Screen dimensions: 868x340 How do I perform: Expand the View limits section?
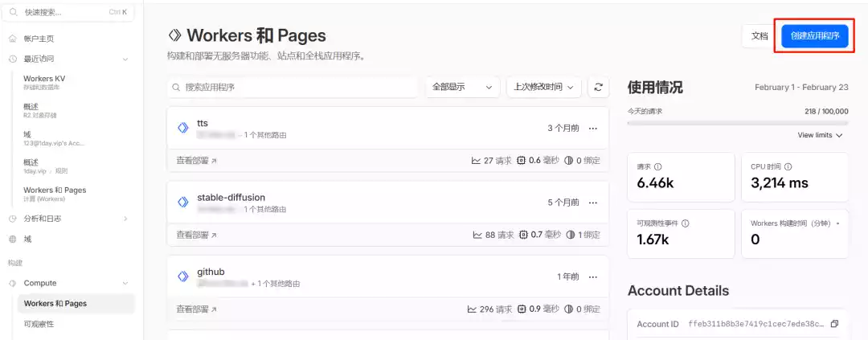820,135
